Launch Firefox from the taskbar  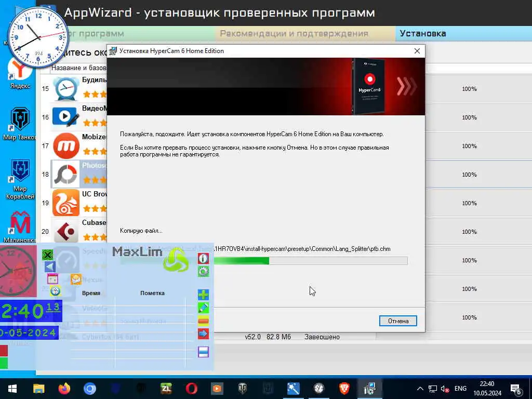tap(64, 389)
